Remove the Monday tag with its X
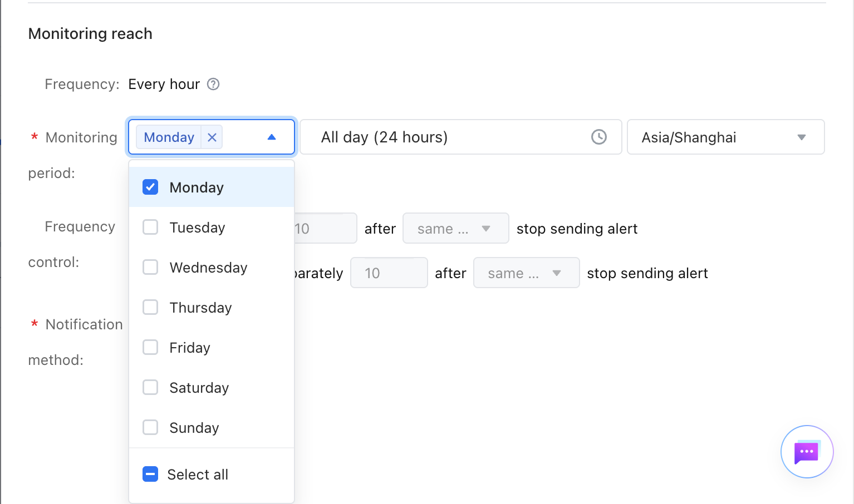854x504 pixels. [x=212, y=137]
